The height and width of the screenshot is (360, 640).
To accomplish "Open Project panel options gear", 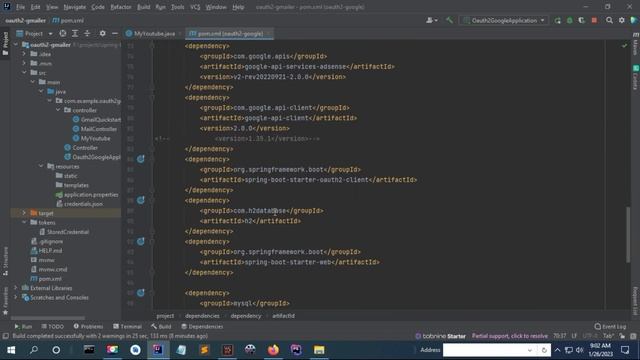I will [x=102, y=33].
